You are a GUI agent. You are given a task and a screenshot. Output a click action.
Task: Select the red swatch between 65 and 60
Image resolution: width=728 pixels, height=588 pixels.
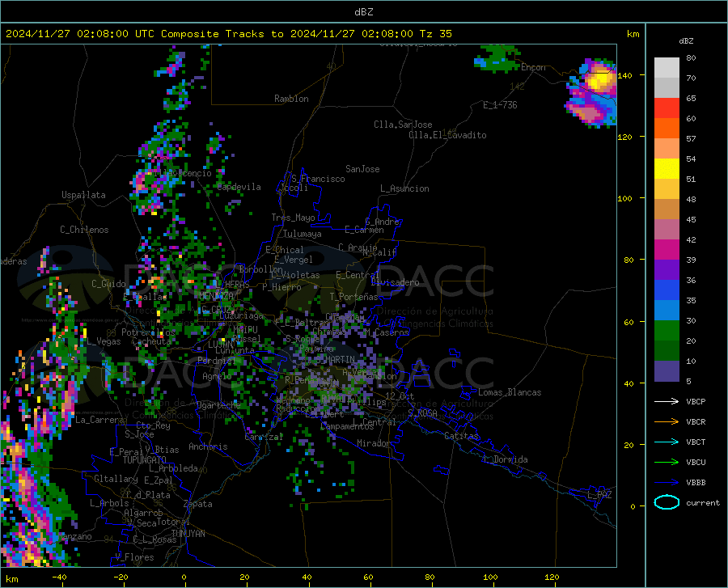[x=667, y=108]
